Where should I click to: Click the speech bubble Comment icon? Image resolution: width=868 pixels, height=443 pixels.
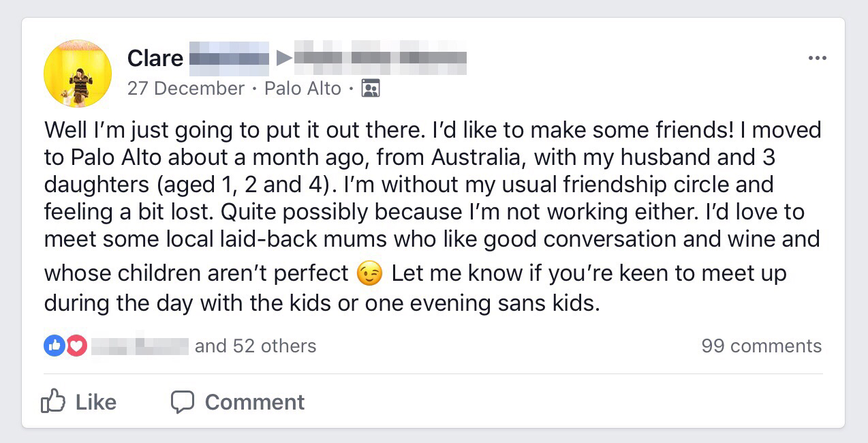(x=183, y=401)
